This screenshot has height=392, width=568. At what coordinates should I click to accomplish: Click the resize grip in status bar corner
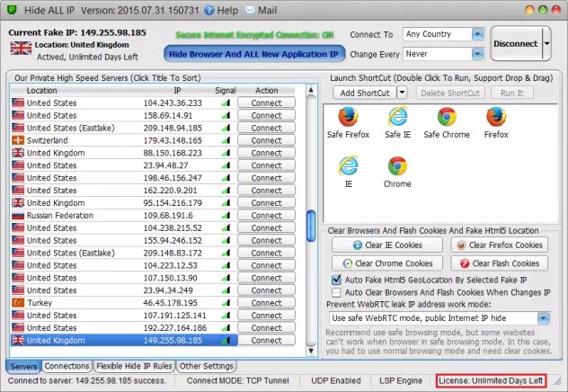coord(557,381)
